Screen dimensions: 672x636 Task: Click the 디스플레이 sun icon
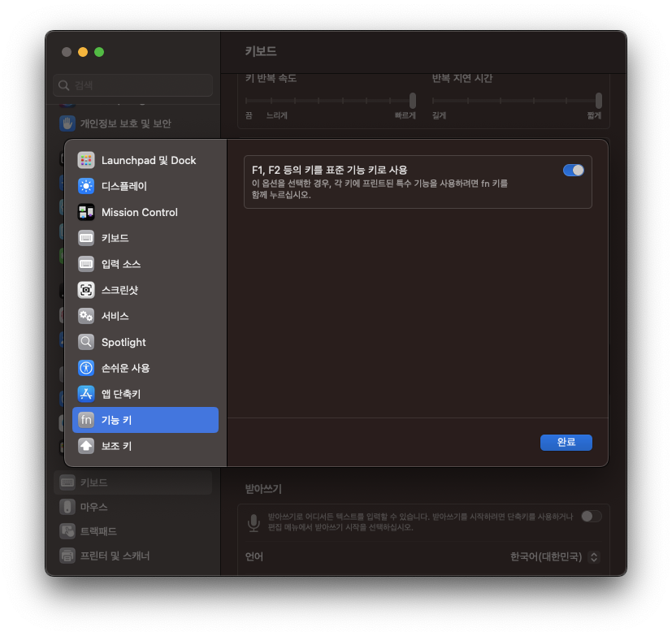[x=86, y=186]
